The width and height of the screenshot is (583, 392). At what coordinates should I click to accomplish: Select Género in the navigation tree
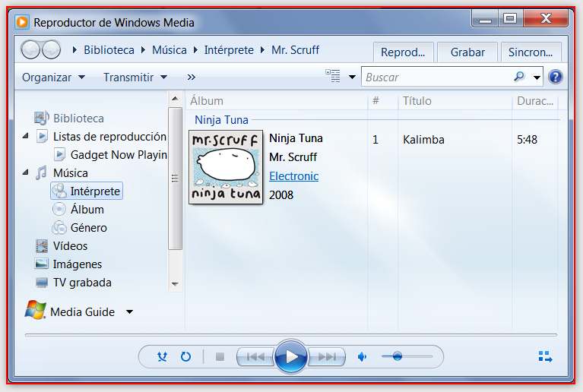click(x=88, y=227)
